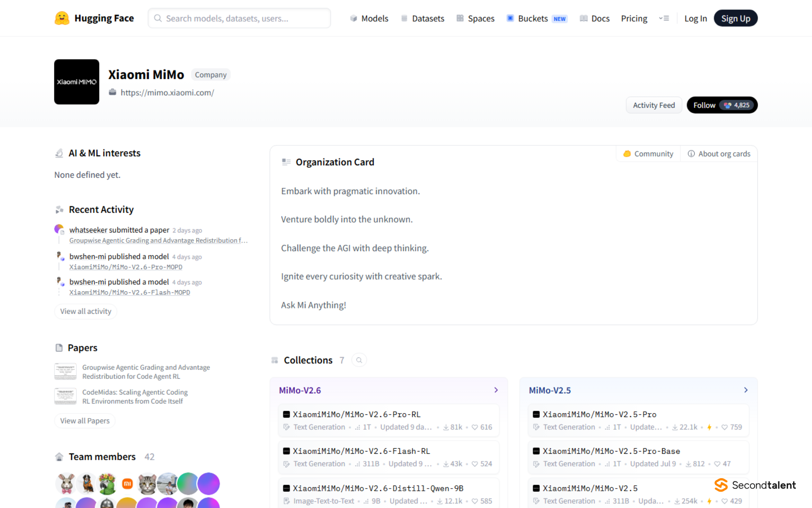
Task: Open the Docs navigation link
Action: [595, 19]
